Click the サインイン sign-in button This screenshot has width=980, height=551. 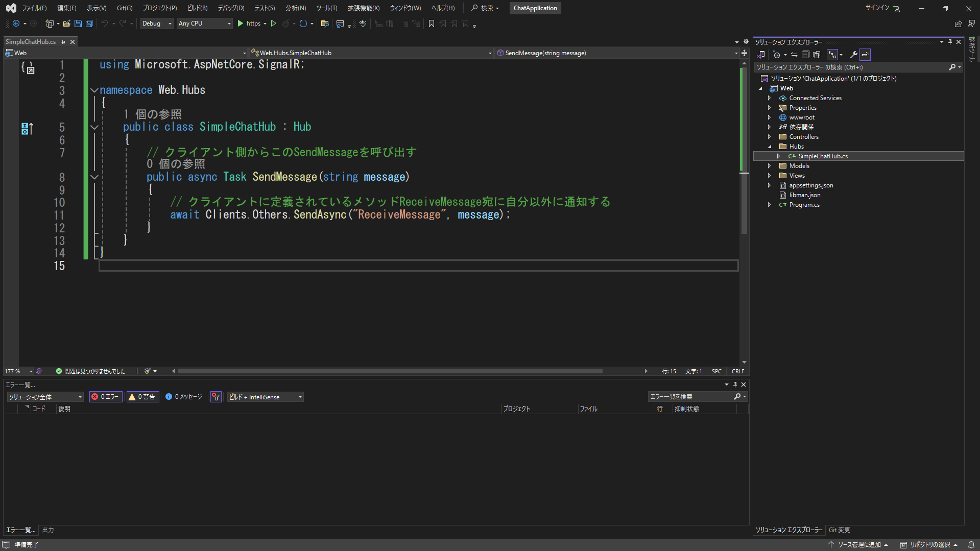click(882, 8)
